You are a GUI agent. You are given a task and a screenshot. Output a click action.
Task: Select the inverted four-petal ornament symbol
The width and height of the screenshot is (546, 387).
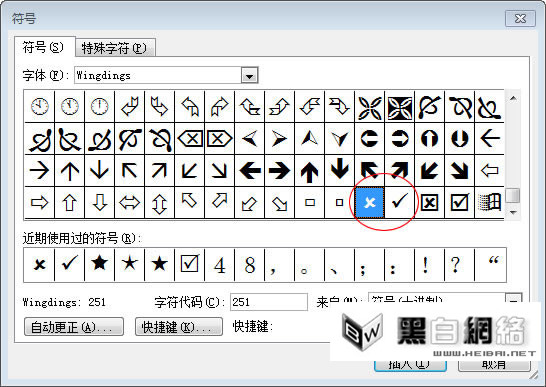[x=400, y=106]
